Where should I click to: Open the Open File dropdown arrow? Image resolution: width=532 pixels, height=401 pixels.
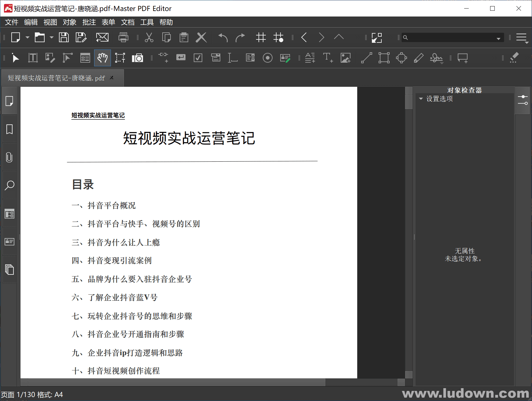pos(51,37)
